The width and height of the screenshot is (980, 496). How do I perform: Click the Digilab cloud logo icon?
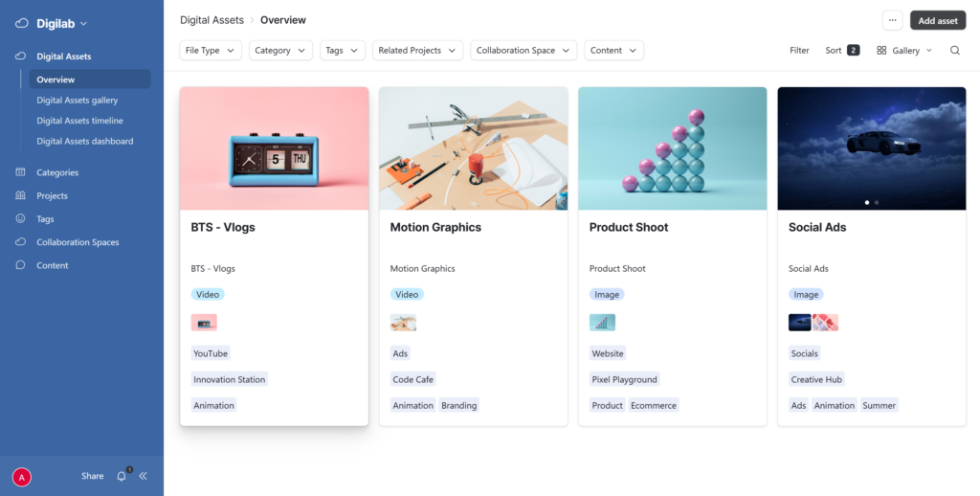pos(22,24)
